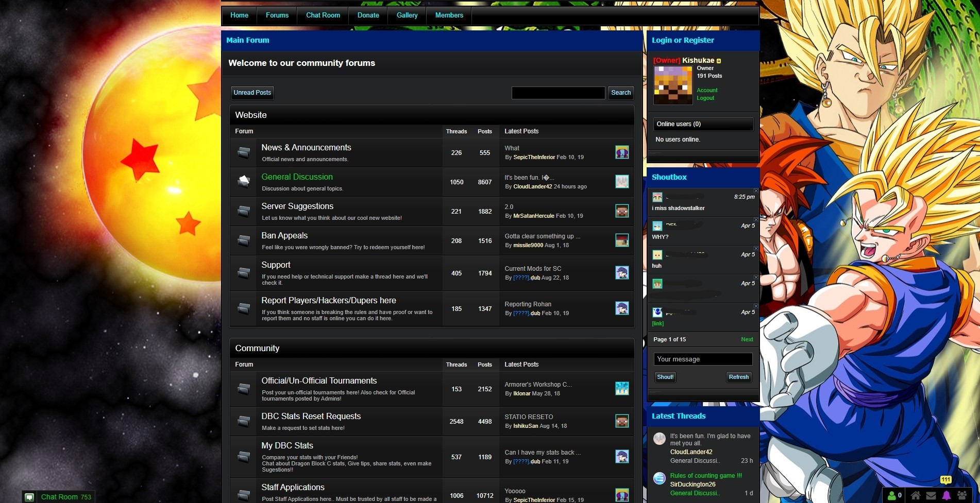Delete the 'i miss shadowstalker' shout
980x503 pixels.
(756, 191)
